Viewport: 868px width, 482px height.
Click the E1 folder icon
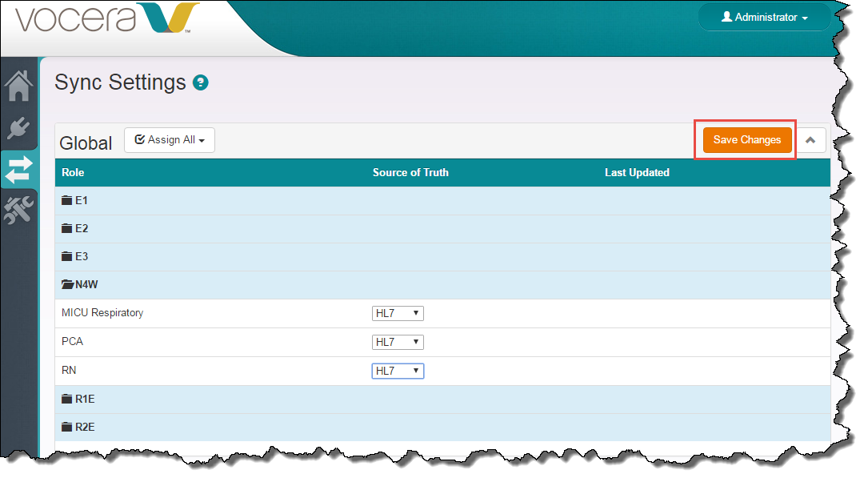click(x=67, y=201)
